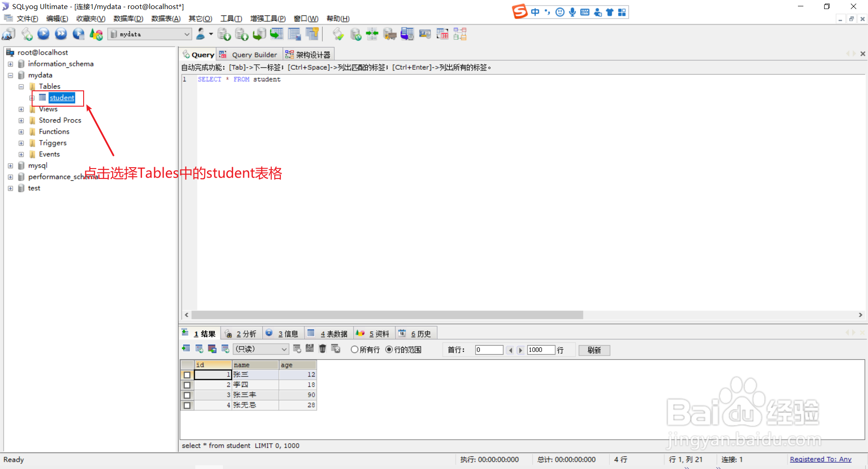This screenshot has height=469, width=868.
Task: Open the mydata database dropdown
Action: [x=187, y=34]
